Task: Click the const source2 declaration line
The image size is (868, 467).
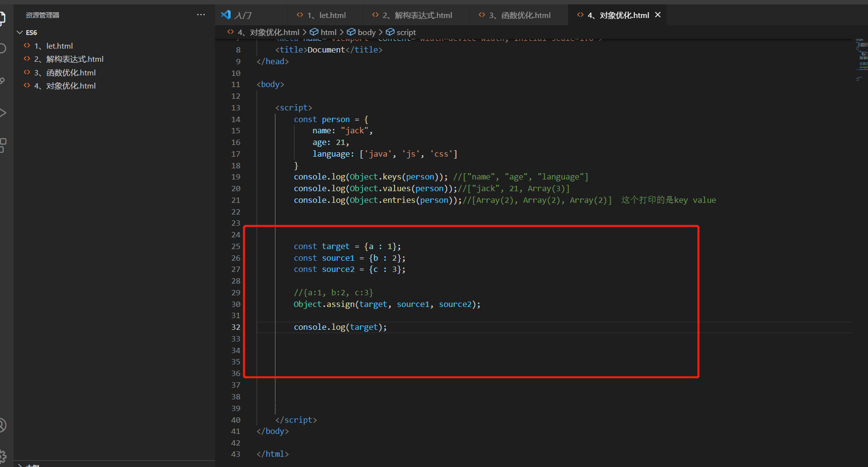Action: point(349,269)
